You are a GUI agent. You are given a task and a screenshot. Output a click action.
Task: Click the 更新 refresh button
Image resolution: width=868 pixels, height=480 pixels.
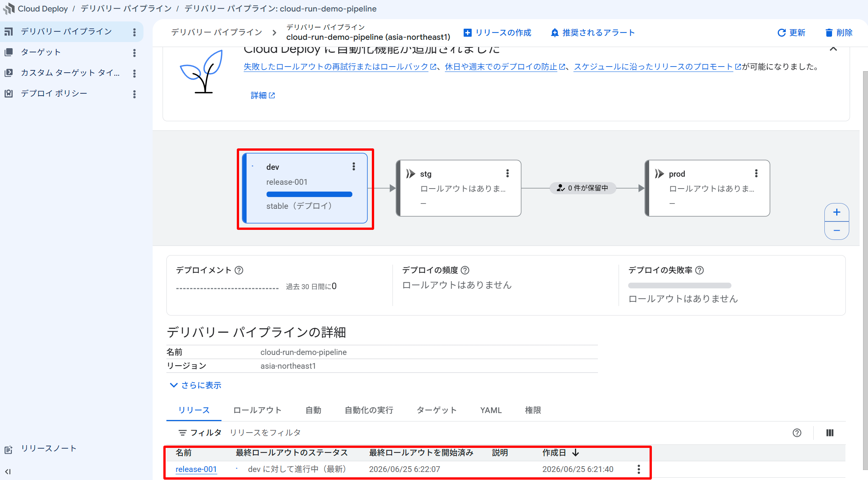click(x=791, y=33)
